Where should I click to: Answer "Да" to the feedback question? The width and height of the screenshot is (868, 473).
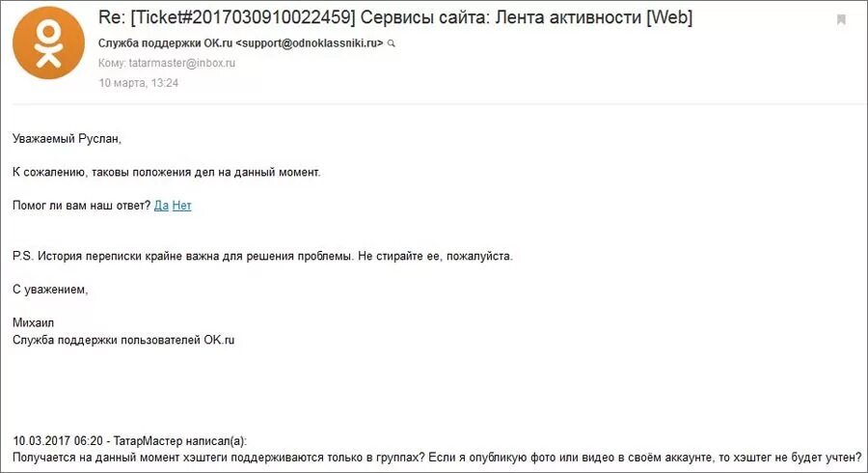tap(161, 205)
